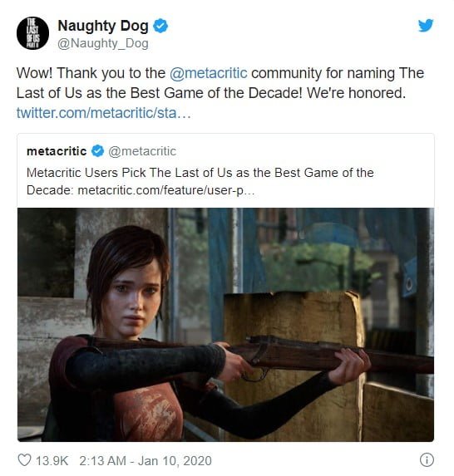This screenshot has height=476, width=454.
Task: Like the tweet with the heart icon
Action: click(x=25, y=460)
